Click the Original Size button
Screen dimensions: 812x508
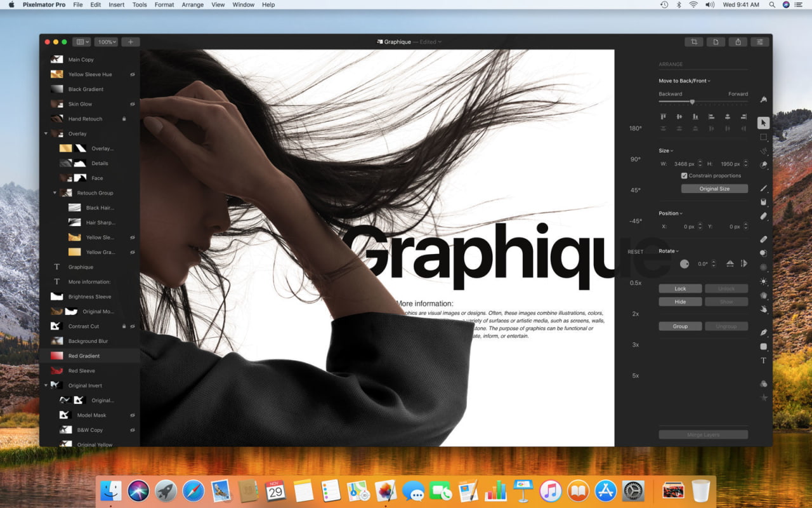(714, 189)
